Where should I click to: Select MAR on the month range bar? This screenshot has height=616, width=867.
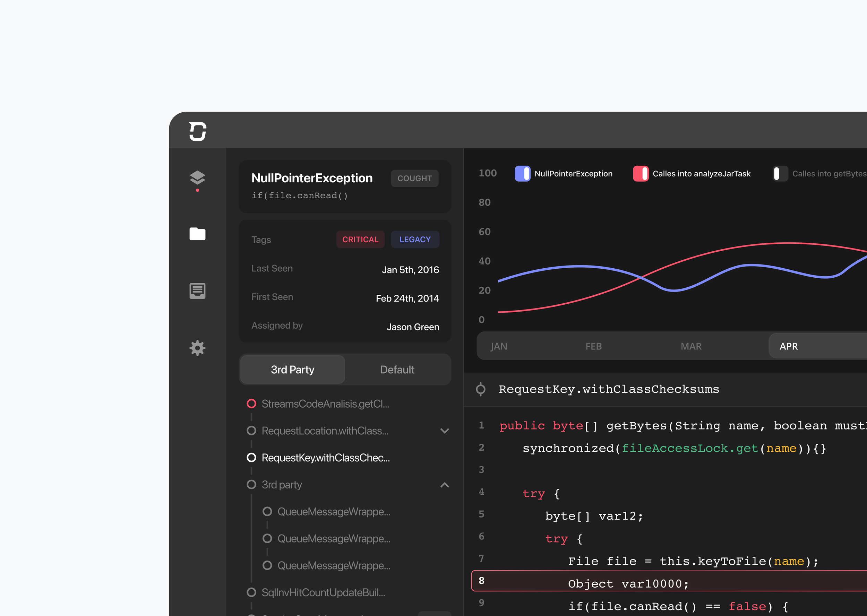click(690, 346)
